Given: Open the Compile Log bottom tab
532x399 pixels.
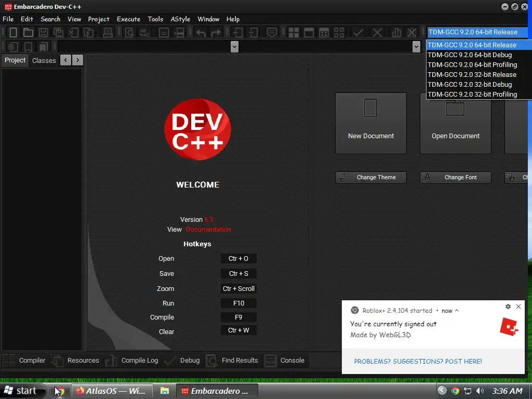Looking at the screenshot, I should click(132, 361).
